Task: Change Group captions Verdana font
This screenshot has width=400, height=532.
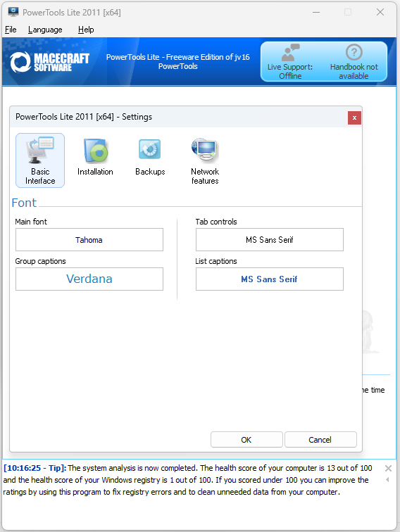Action: [x=89, y=279]
